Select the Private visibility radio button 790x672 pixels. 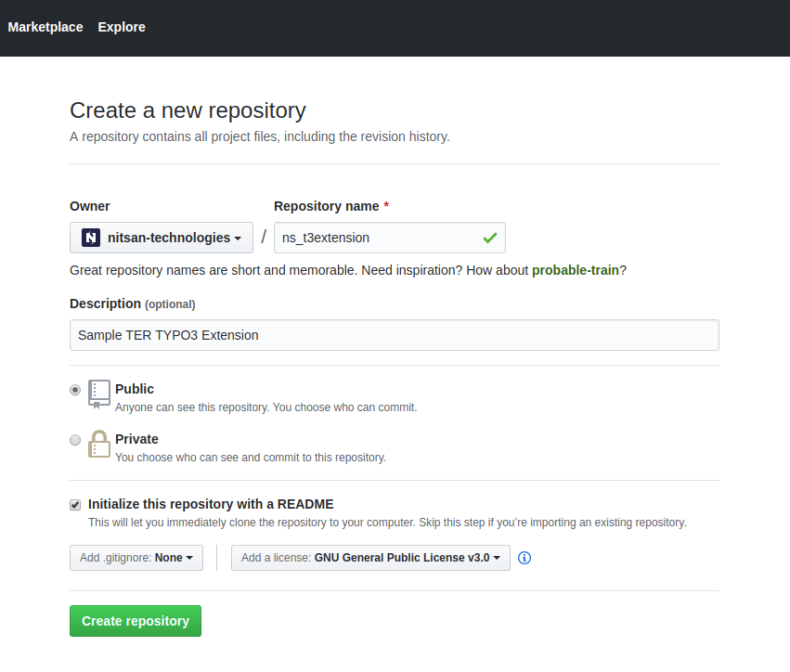point(75,440)
